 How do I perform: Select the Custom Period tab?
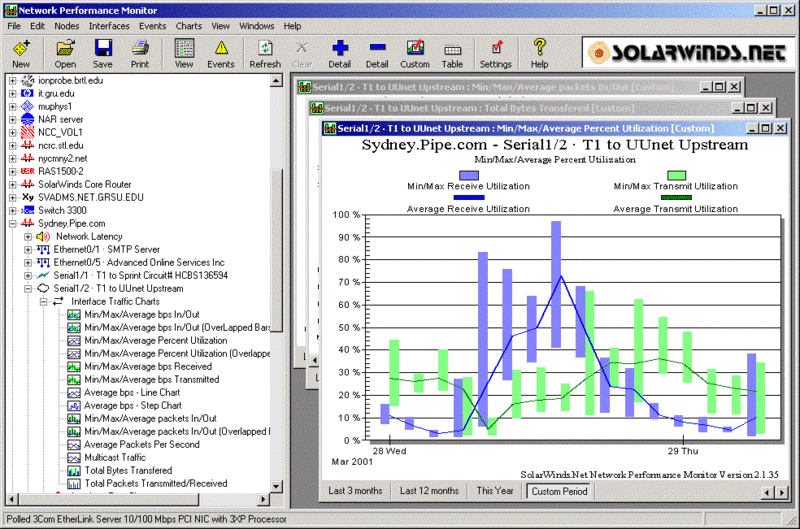(559, 491)
